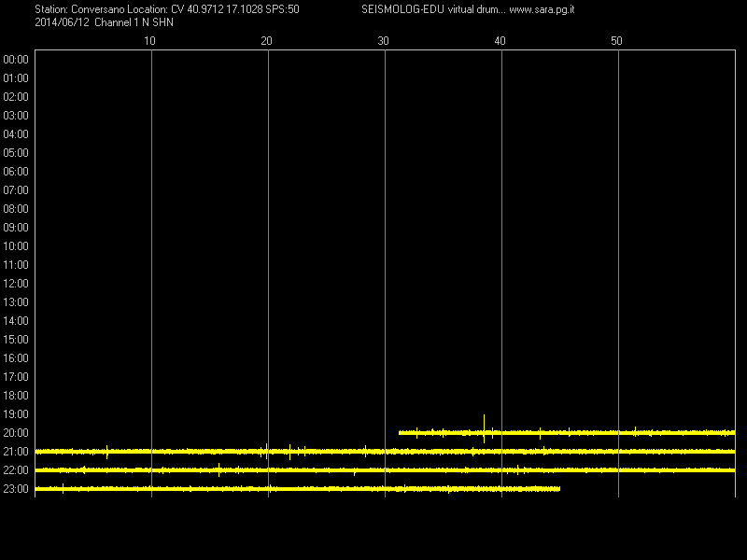Viewport: 747px width, 560px height.
Task: Click the 03:00 hour label
Action: tap(16, 116)
